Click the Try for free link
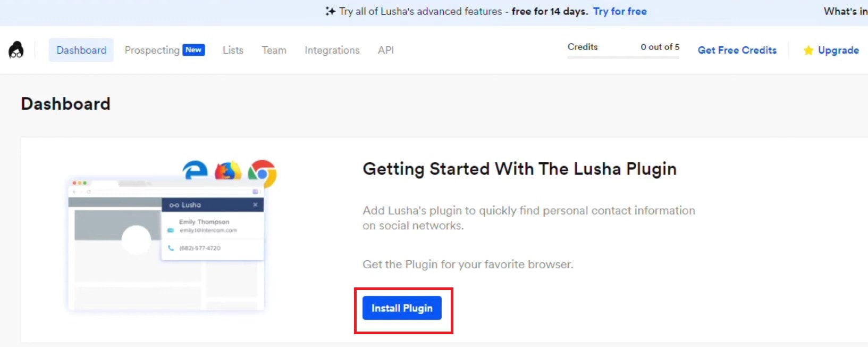868x347 pixels. click(x=620, y=11)
